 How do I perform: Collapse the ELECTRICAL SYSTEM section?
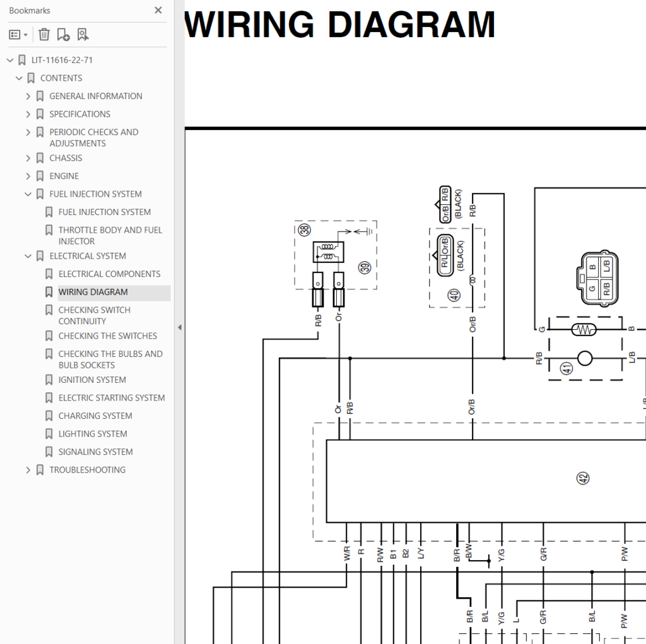(28, 256)
